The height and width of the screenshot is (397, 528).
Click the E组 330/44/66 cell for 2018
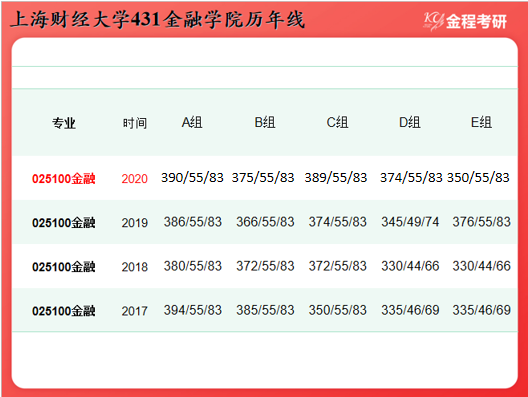[x=482, y=266]
